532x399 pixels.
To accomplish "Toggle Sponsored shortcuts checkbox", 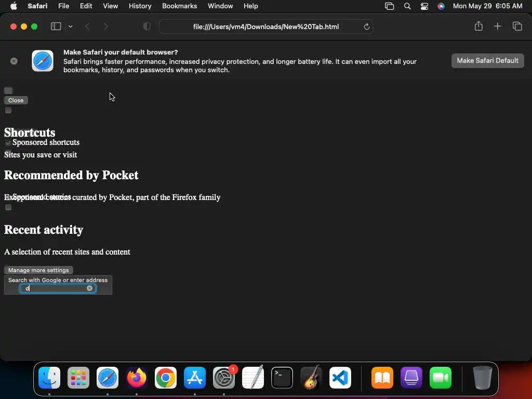I will click(x=8, y=143).
